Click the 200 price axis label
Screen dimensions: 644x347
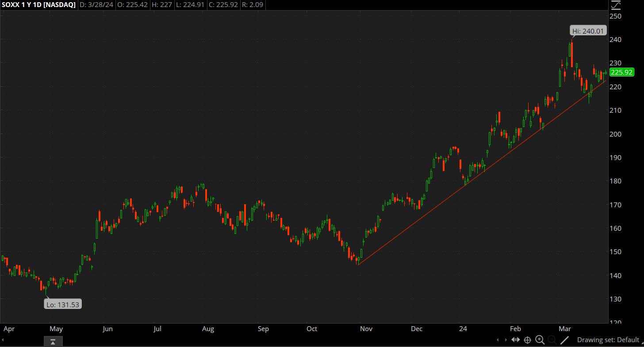coord(616,134)
